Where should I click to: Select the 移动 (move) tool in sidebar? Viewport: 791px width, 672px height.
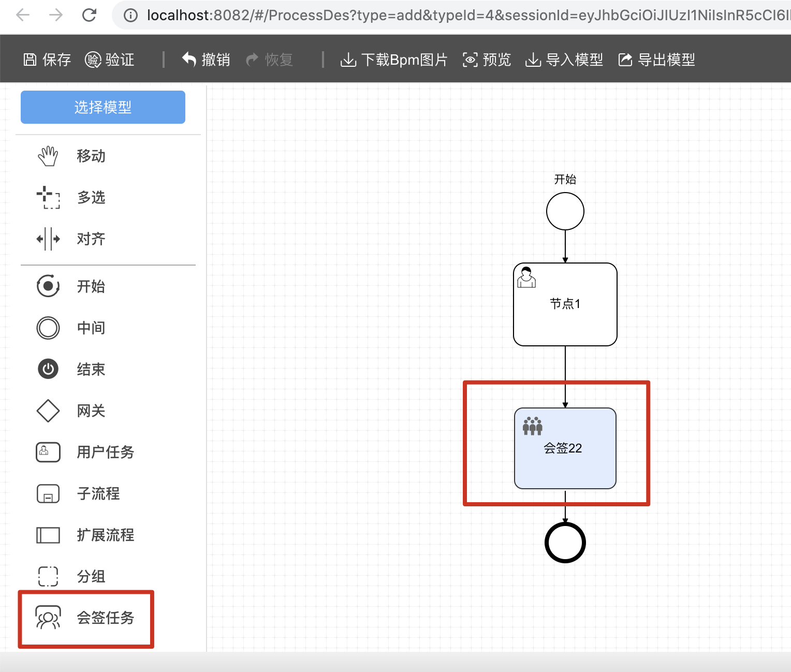tap(91, 156)
